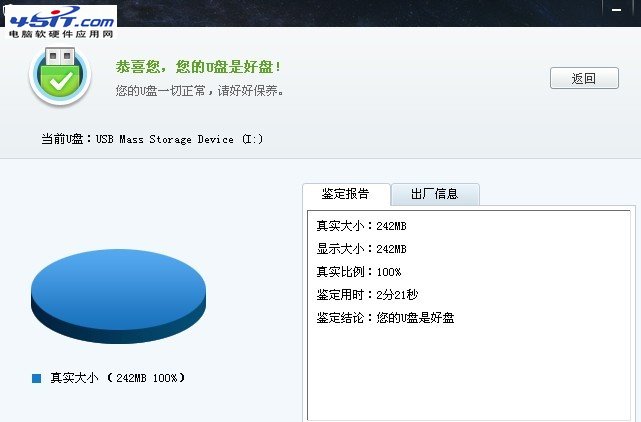The width and height of the screenshot is (641, 422).
Task: Minimize the window using the dash icon
Action: (x=616, y=10)
